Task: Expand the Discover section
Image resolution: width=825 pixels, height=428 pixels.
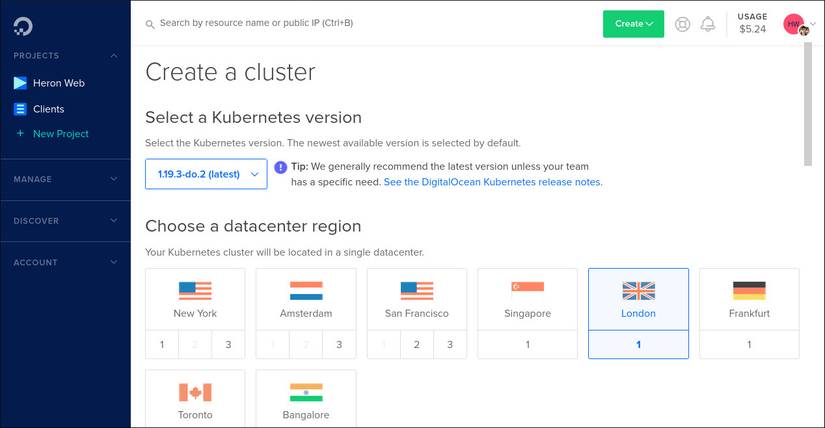Action: (x=65, y=221)
